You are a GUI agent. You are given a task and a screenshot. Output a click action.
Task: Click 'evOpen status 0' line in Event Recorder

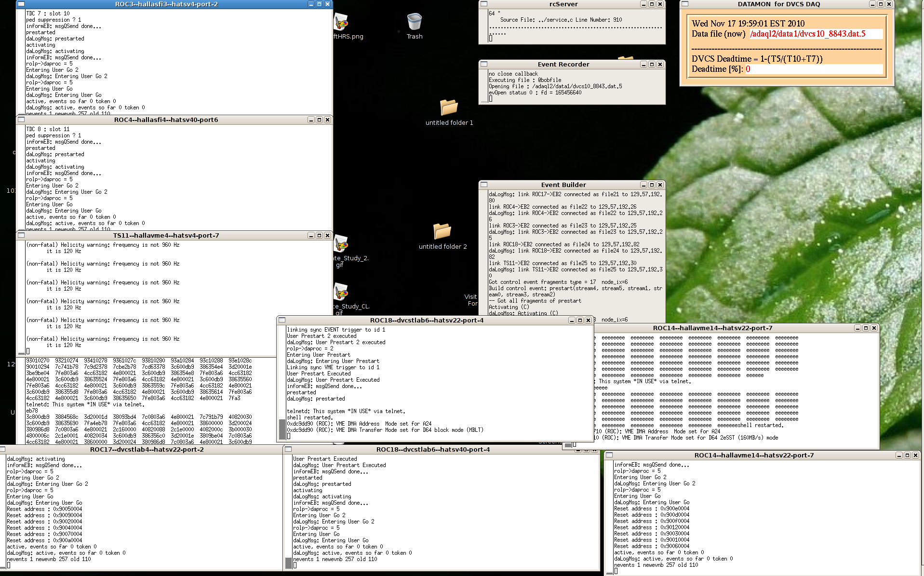click(535, 93)
